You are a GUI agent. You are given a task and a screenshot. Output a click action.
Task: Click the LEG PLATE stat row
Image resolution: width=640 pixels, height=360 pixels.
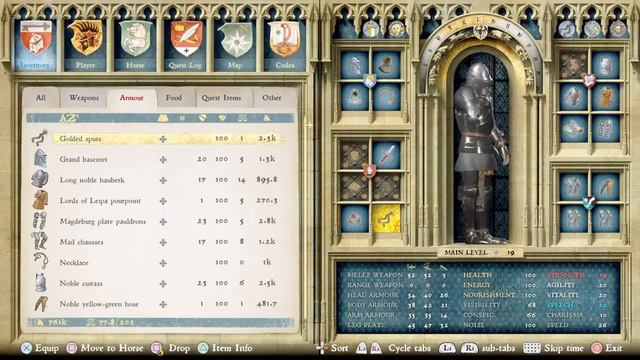tap(398, 325)
